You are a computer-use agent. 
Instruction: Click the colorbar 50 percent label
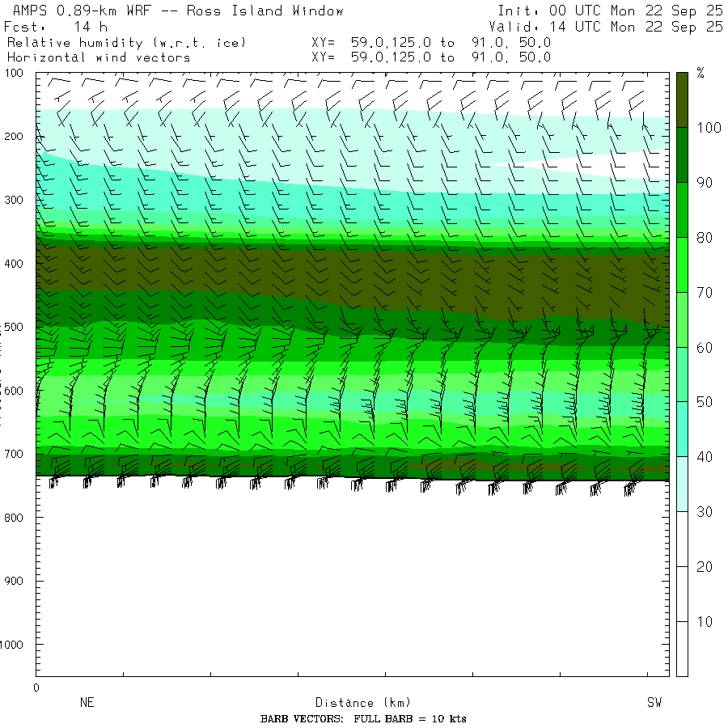click(x=705, y=402)
